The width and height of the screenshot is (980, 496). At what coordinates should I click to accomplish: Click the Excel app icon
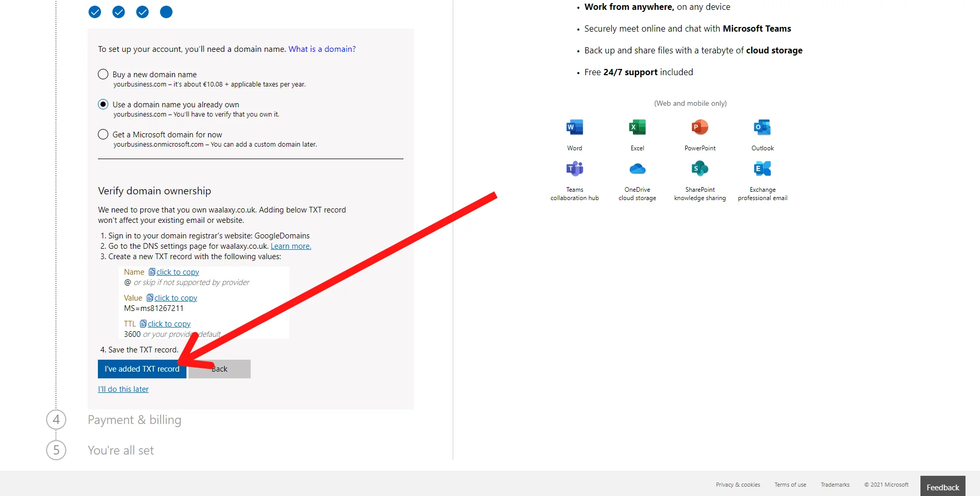pos(637,127)
